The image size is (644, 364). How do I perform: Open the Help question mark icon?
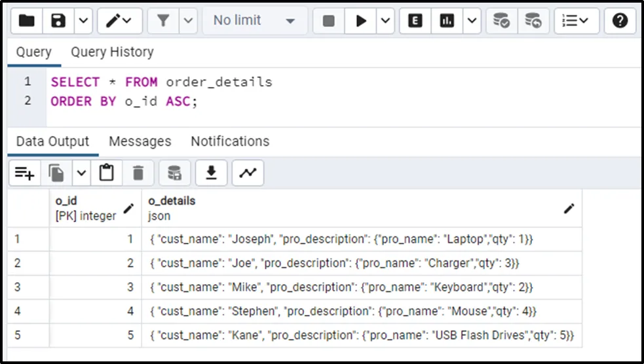tap(620, 21)
